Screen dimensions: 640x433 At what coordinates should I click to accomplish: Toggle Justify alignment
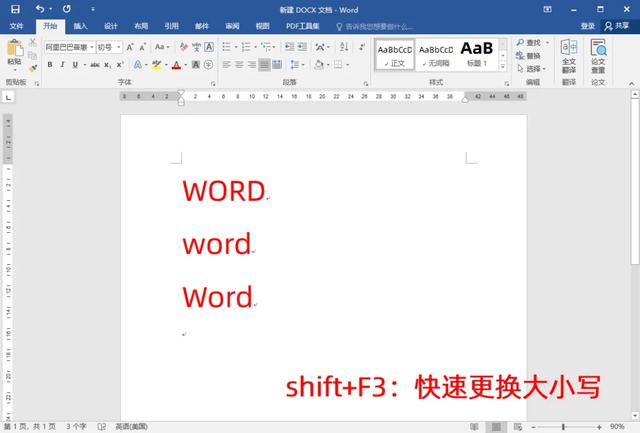click(x=264, y=64)
